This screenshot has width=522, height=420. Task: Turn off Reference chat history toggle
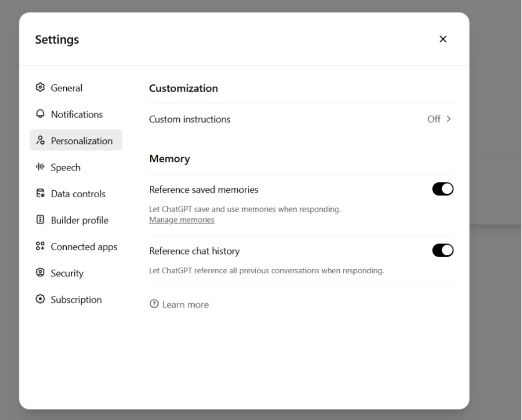443,250
